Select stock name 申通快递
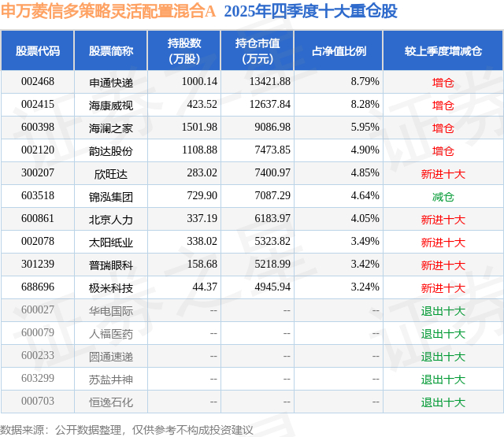 click(111, 83)
